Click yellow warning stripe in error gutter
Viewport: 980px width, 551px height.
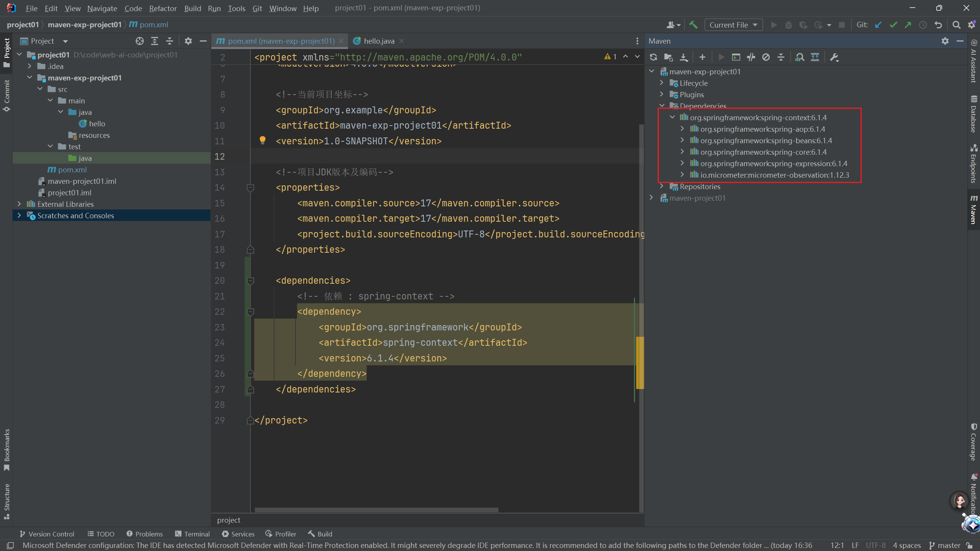tap(640, 362)
